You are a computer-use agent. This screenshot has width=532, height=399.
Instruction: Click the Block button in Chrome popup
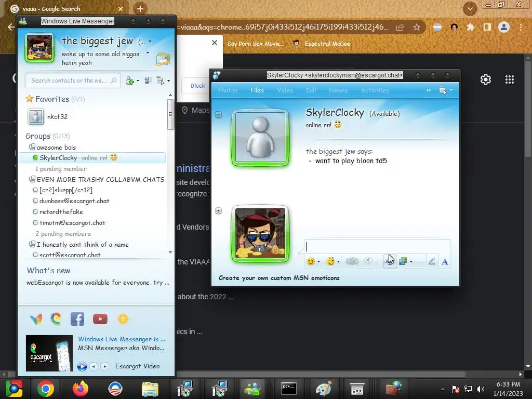[197, 86]
